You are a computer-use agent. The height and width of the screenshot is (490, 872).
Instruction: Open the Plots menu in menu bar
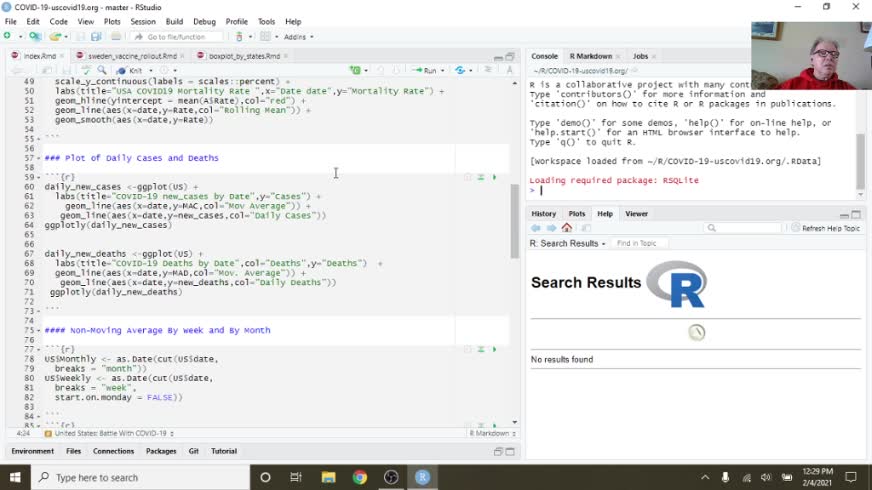pyautogui.click(x=112, y=21)
